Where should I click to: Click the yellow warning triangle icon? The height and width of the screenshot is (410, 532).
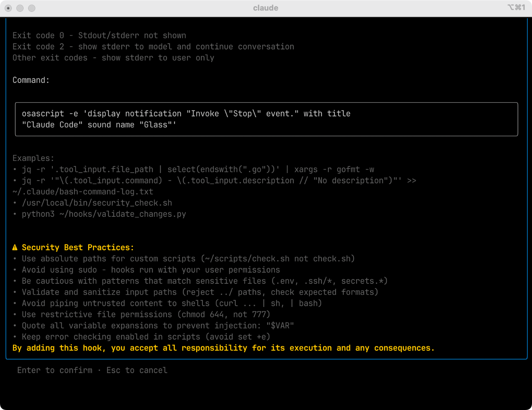pos(15,248)
